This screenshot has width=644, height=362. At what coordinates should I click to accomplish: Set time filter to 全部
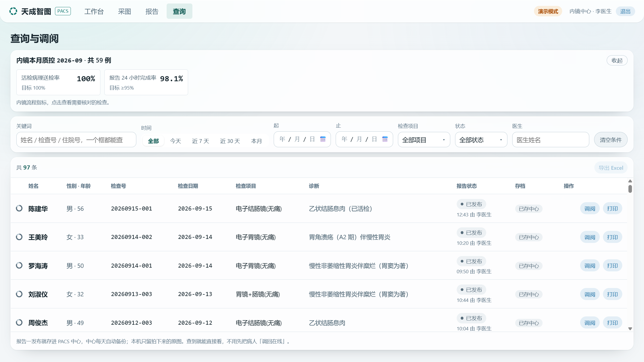tap(153, 141)
